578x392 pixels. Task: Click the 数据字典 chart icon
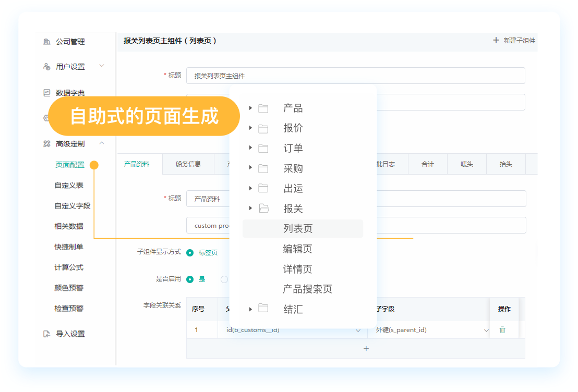point(47,92)
